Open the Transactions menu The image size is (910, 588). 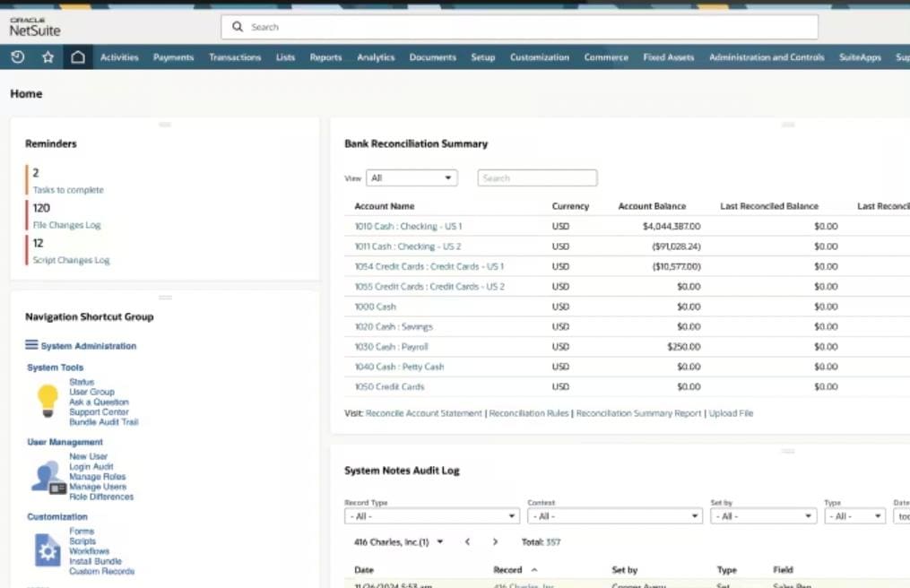coord(235,57)
